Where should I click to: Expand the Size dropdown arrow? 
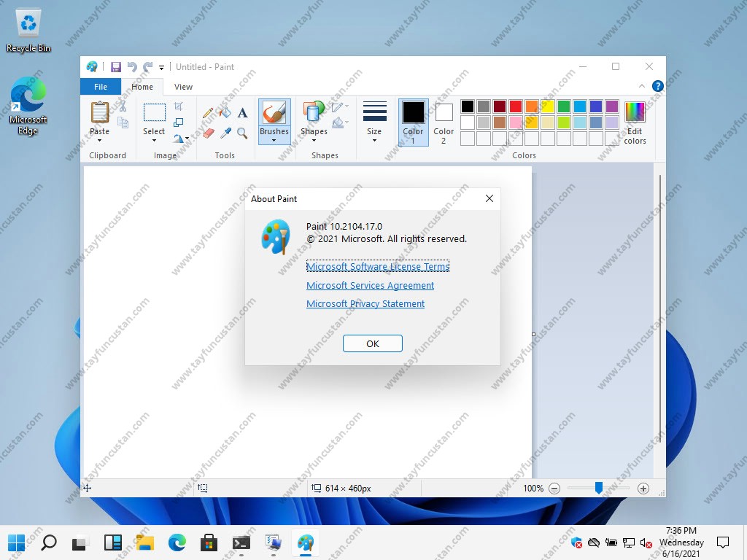click(374, 141)
